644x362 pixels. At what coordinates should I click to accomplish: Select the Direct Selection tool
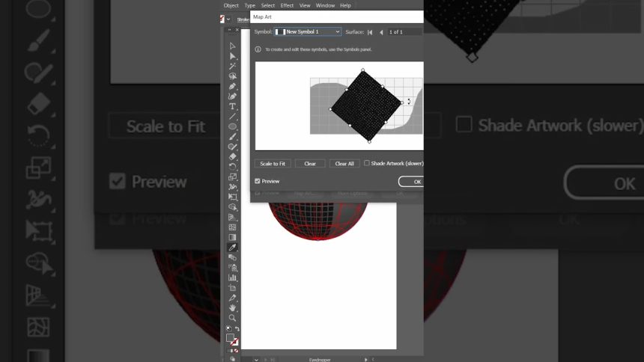232,56
